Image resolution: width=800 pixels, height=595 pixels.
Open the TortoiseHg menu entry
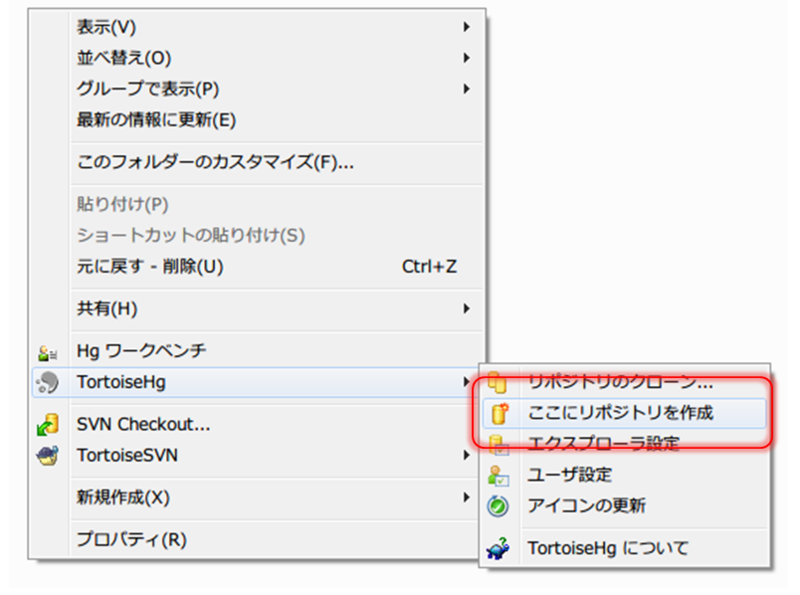254,382
